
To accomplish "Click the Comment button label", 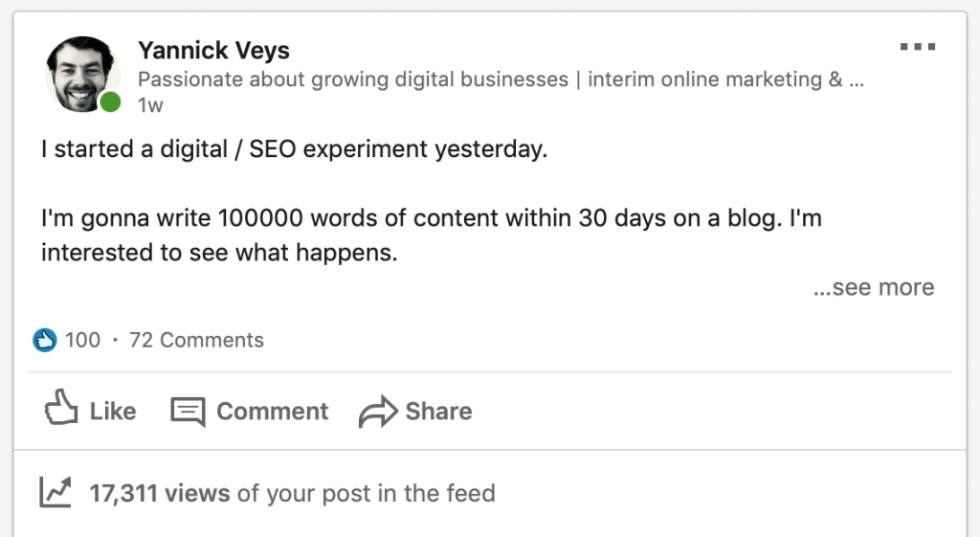I will (272, 412).
